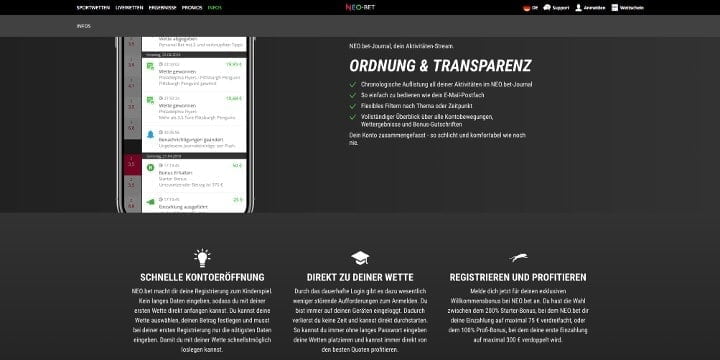
Task: Open the DE language selector flag
Action: (x=527, y=8)
